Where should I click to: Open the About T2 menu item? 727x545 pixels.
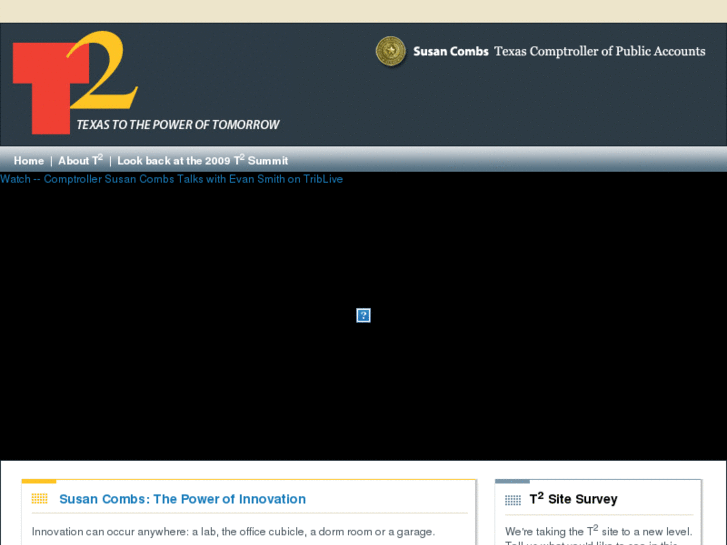[80, 160]
